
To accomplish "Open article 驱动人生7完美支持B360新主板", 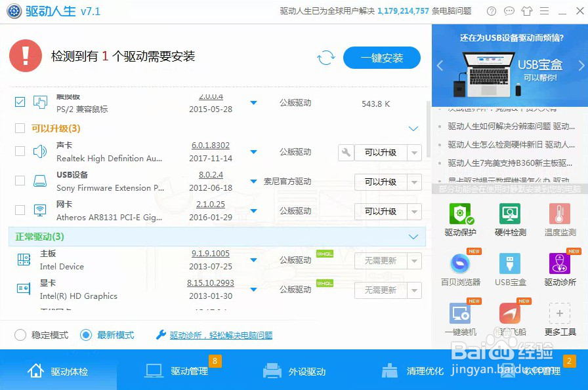I will 510,163.
